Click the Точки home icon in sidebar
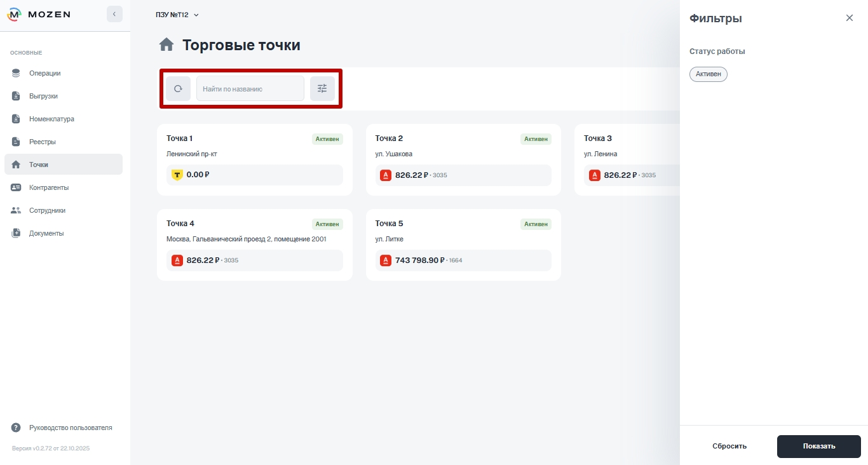Screen dimensions: 868x465 (x=16, y=165)
